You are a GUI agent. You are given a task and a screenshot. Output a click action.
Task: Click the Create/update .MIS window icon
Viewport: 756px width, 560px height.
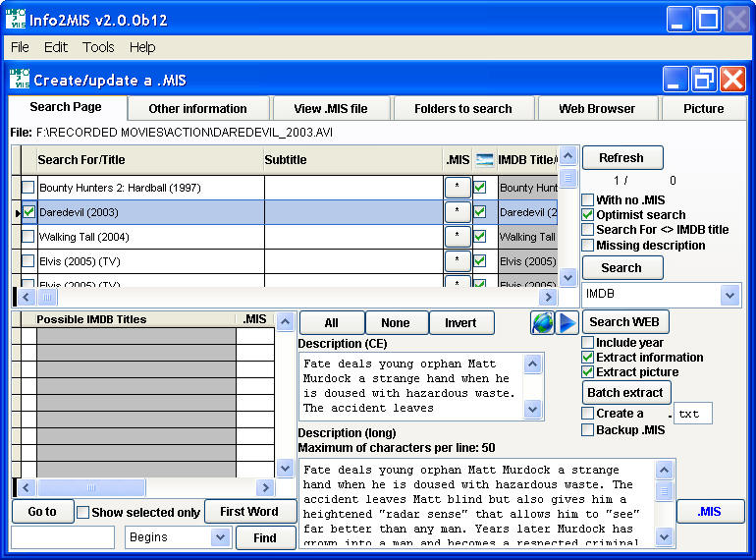(x=20, y=80)
